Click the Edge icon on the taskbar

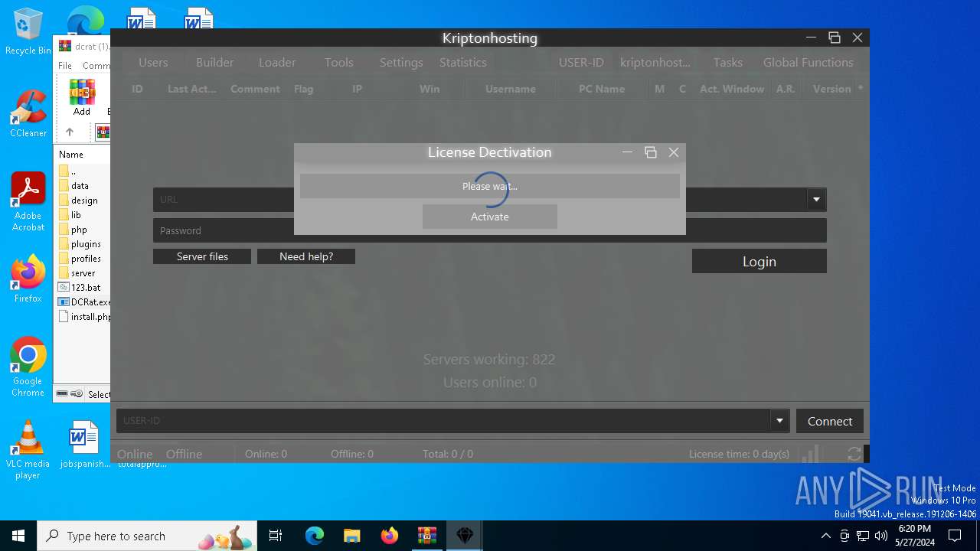315,536
